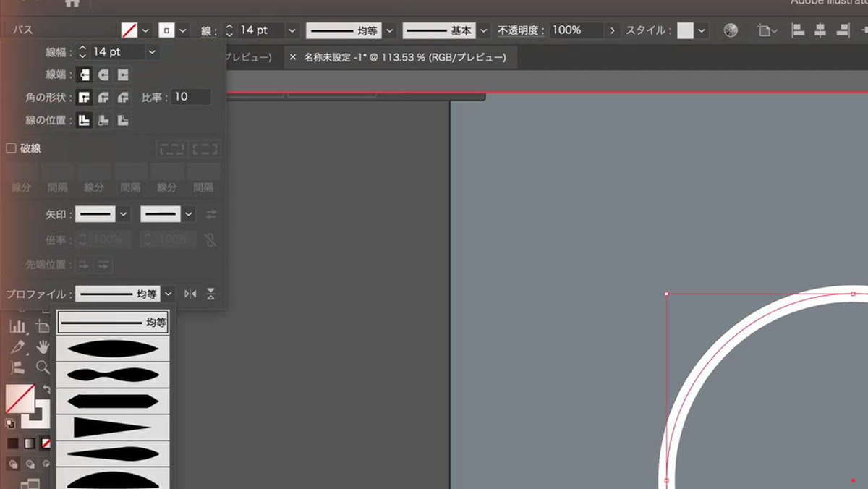Click horizontal align center icon
Viewport: 868px width, 489px height.
(820, 30)
